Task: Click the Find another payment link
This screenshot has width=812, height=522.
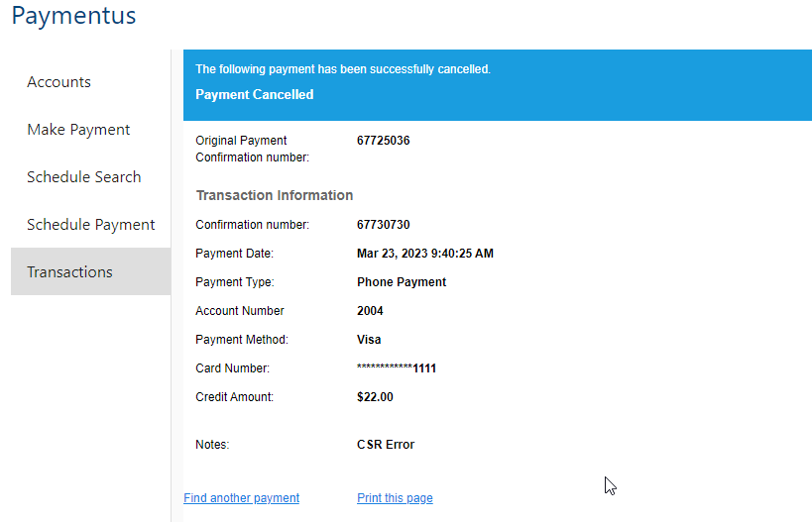Action: coord(242,498)
